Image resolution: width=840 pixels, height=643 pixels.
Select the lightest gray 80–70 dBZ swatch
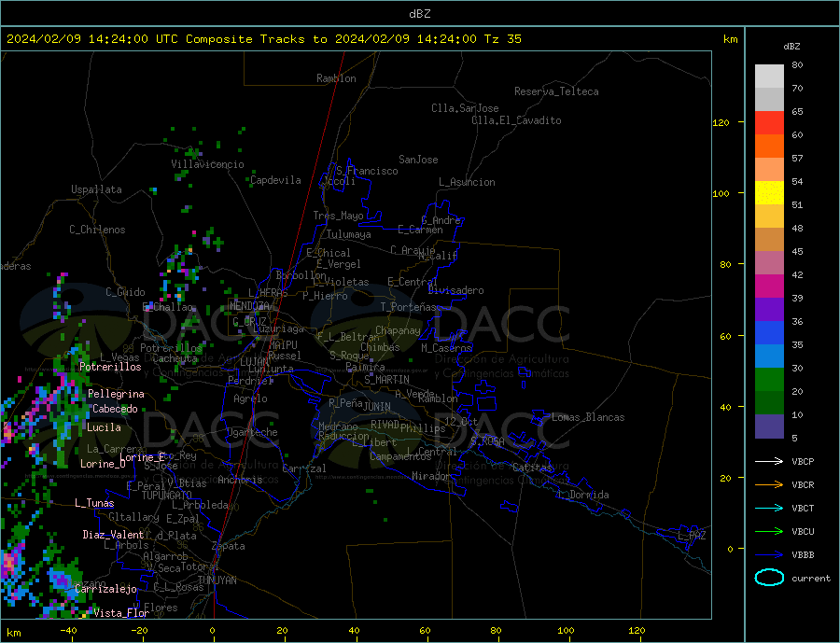(x=769, y=77)
